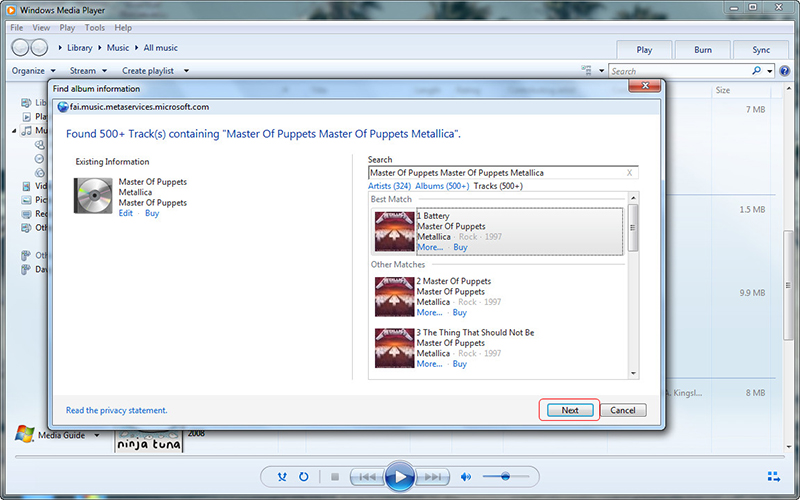Screen dimensions: 800x500
Task: Open More... for The Thing That Should Not Be
Action: click(x=429, y=364)
